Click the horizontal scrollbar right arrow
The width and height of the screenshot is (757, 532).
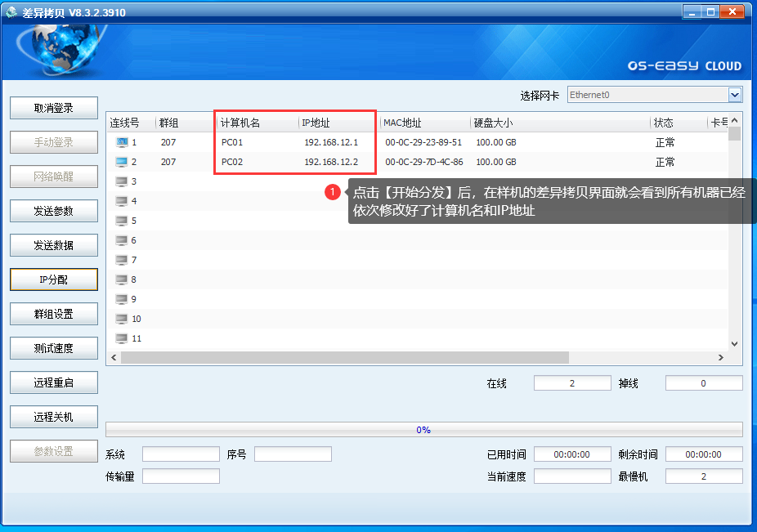(x=720, y=358)
